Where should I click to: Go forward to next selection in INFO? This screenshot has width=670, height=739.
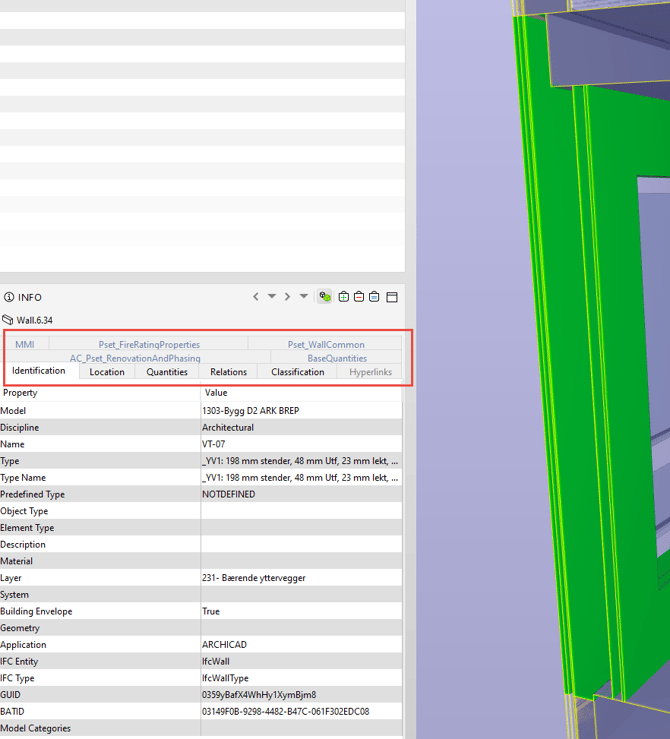click(287, 296)
